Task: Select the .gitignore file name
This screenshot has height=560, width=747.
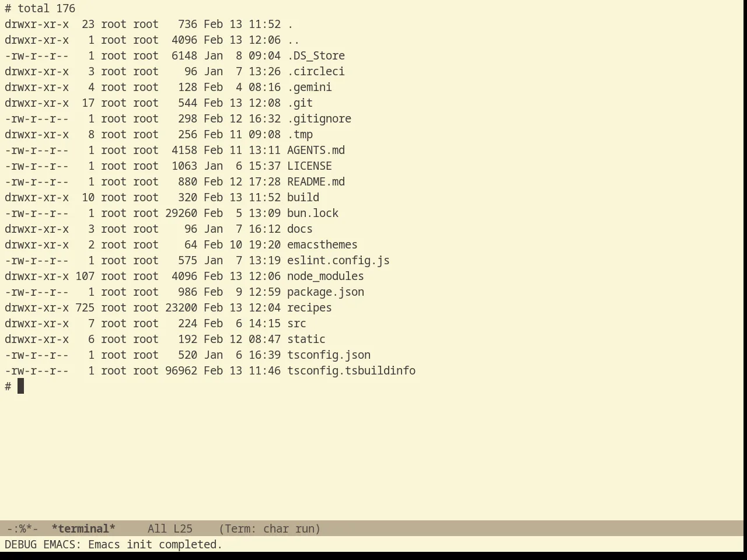Action: pos(319,119)
